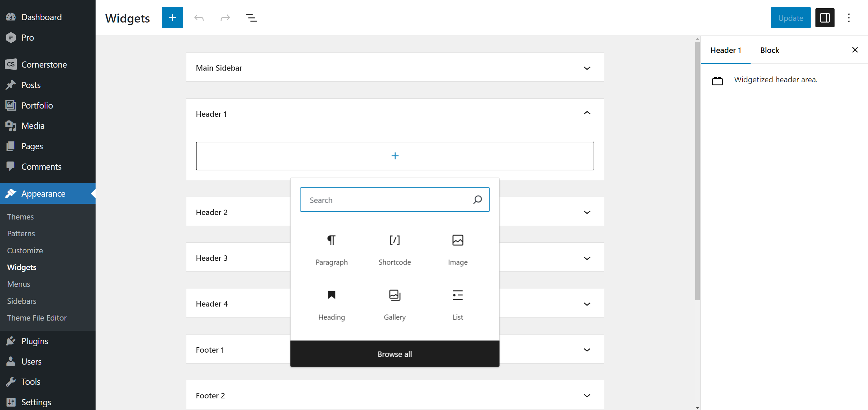
Task: Expand the Header 2 widget area
Action: tap(587, 212)
